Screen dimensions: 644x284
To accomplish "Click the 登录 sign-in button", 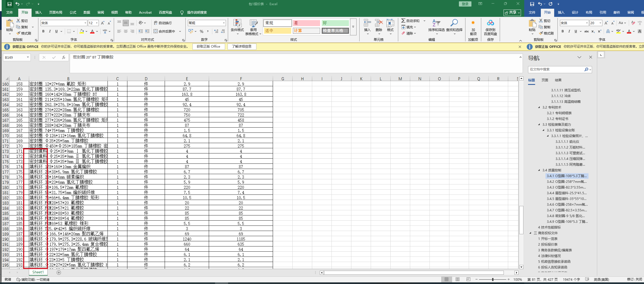I will (465, 4).
